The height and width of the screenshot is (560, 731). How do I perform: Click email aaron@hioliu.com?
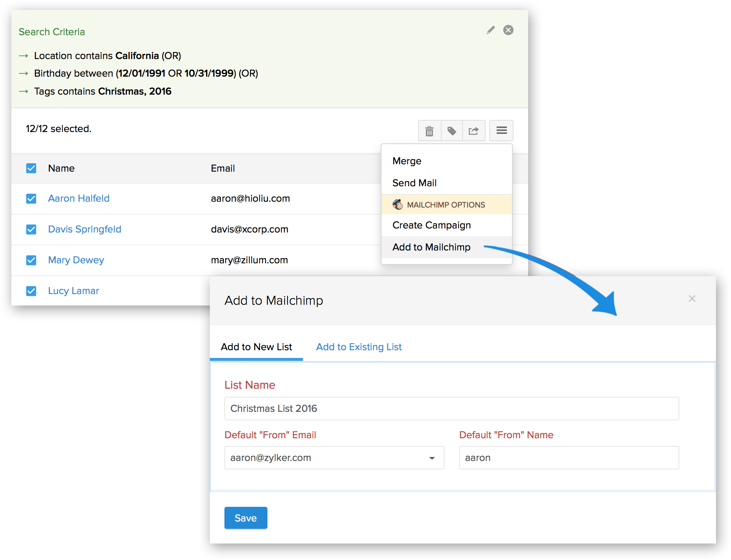pos(250,198)
